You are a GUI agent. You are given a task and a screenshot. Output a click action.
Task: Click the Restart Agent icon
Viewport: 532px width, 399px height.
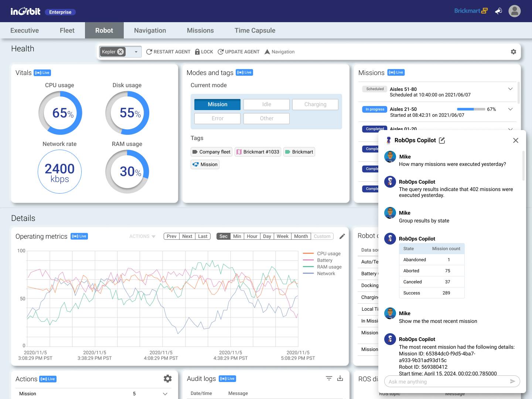(149, 52)
